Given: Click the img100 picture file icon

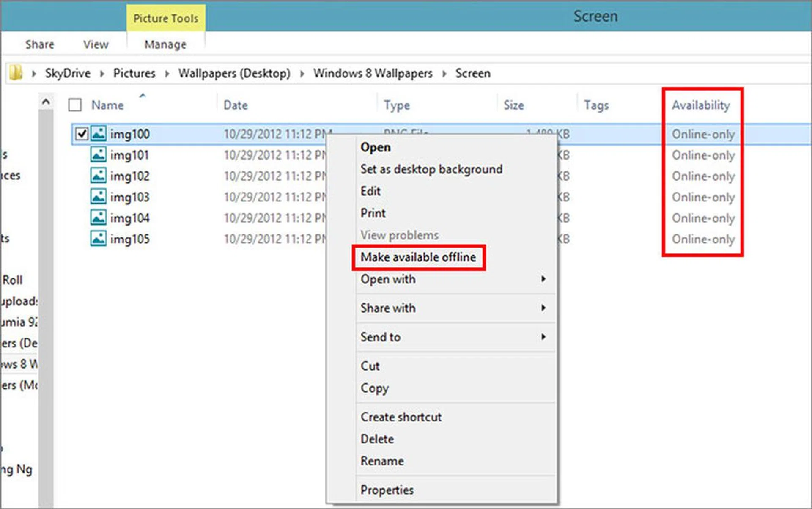Looking at the screenshot, I should (x=98, y=134).
